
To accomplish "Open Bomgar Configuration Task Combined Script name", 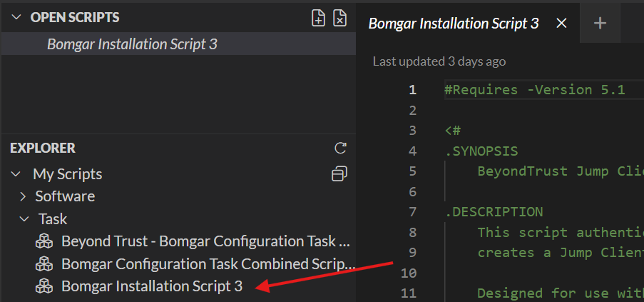I will click(x=208, y=264).
